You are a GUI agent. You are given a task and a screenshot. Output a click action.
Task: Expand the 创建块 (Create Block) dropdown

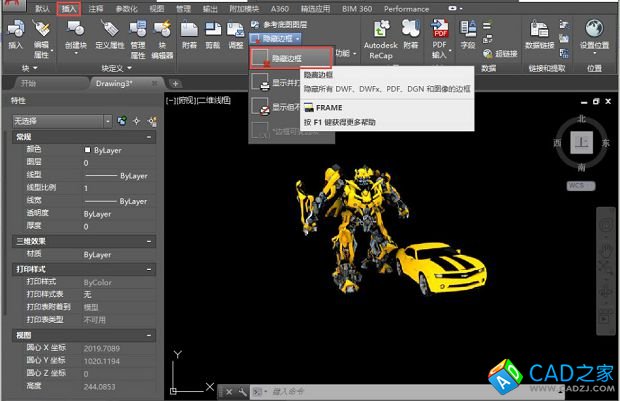[76, 53]
